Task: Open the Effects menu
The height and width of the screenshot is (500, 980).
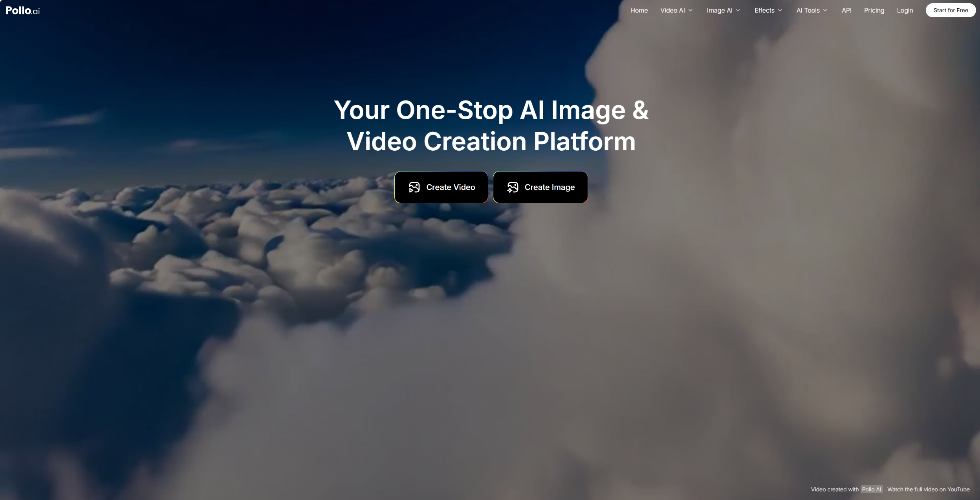Action: tap(764, 11)
